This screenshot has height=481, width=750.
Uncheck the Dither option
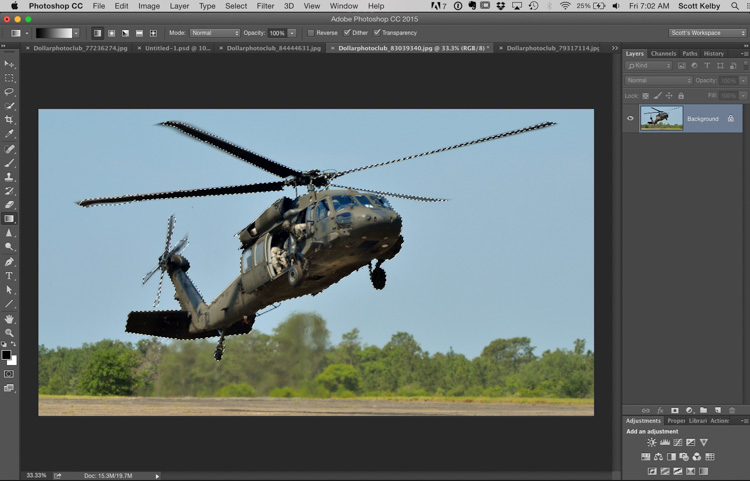tap(347, 33)
